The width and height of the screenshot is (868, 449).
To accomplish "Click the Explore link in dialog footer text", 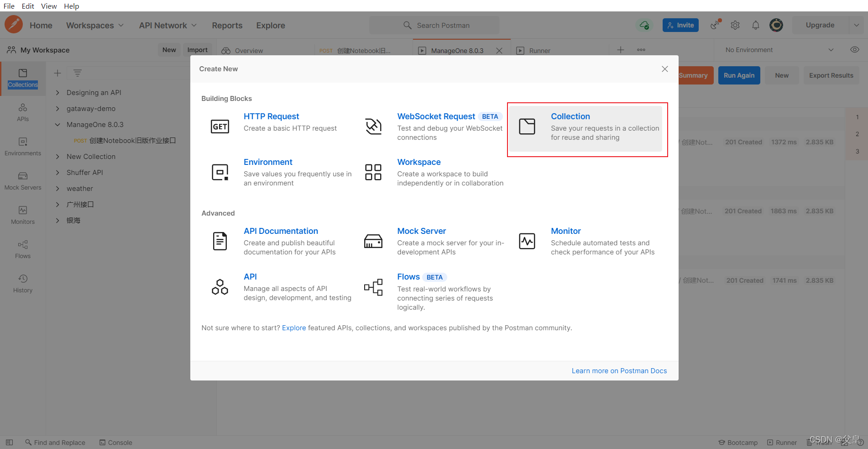I will (294, 328).
